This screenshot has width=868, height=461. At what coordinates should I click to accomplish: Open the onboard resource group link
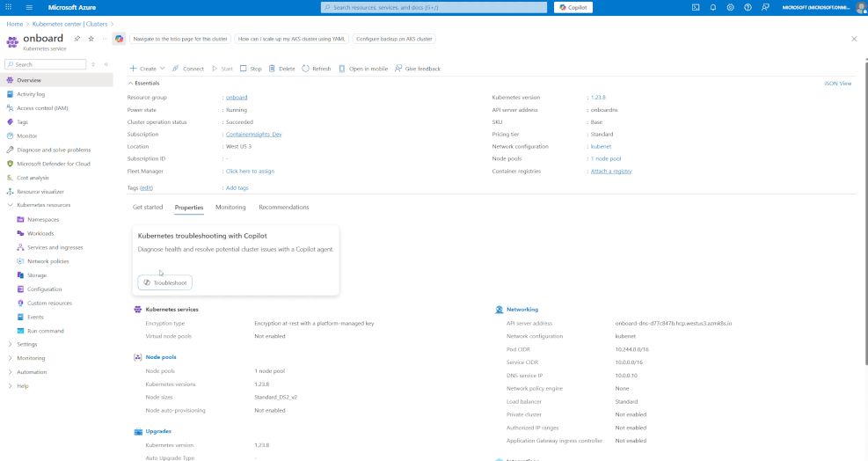tap(237, 97)
